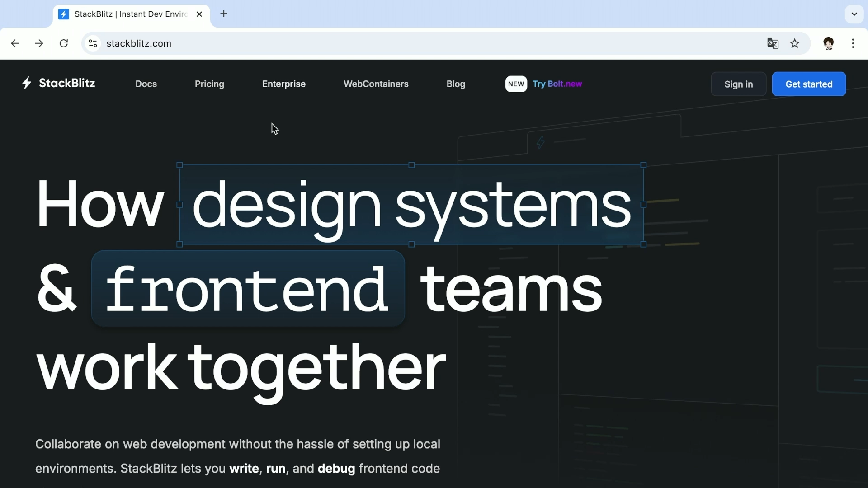The image size is (868, 488).
Task: Click Sign in
Action: pos(738,84)
